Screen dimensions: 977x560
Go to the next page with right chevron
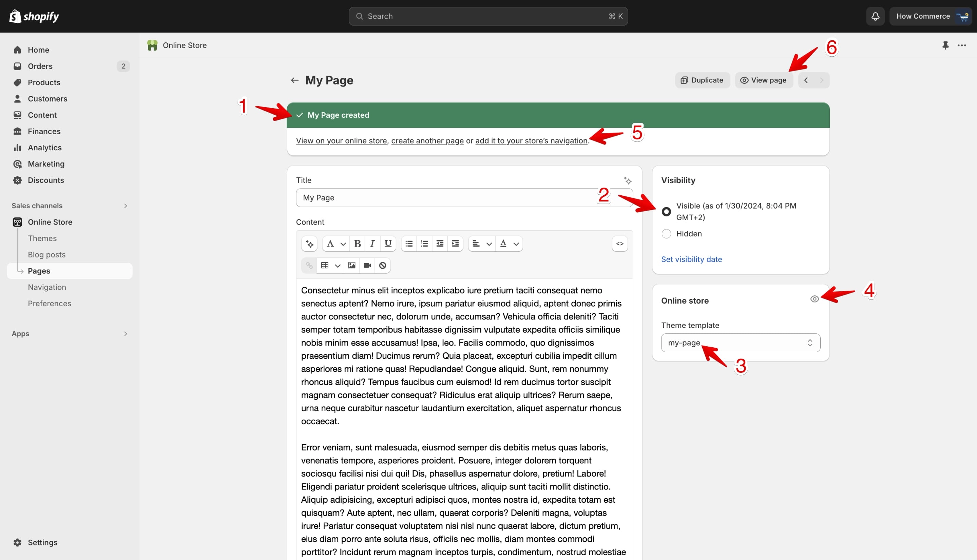(x=821, y=80)
